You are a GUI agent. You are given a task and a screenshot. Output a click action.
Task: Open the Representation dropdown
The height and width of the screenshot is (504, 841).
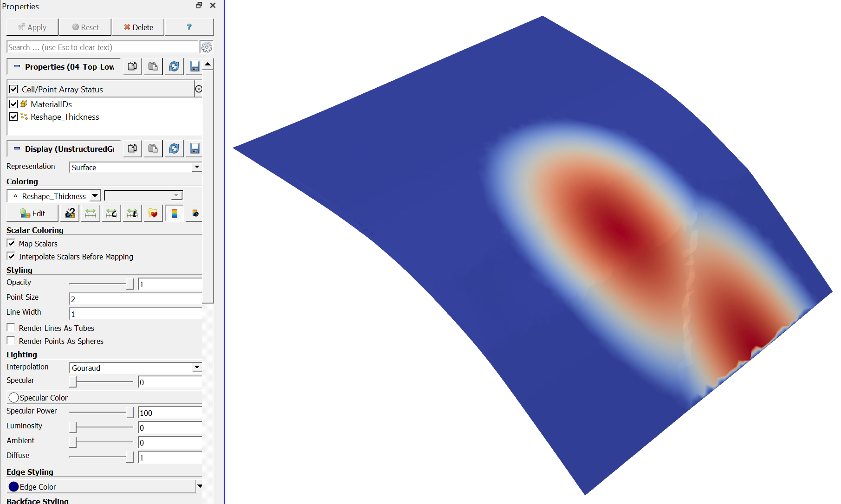click(x=197, y=167)
